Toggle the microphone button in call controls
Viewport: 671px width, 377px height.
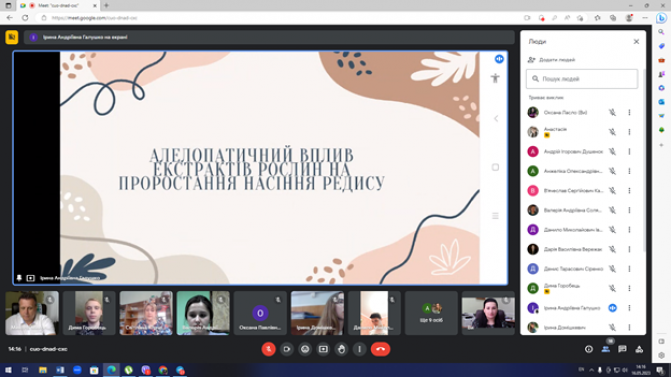point(268,349)
